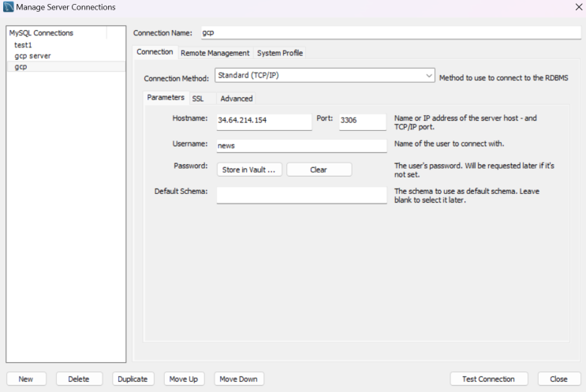Viewport: 586px width, 392px height.
Task: Open the System Profile tab
Action: click(279, 53)
